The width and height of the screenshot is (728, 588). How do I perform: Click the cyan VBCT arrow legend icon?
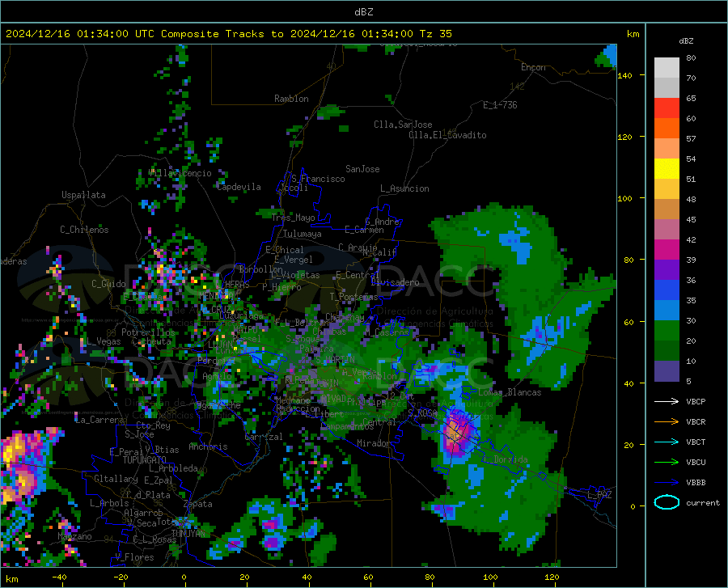(667, 442)
